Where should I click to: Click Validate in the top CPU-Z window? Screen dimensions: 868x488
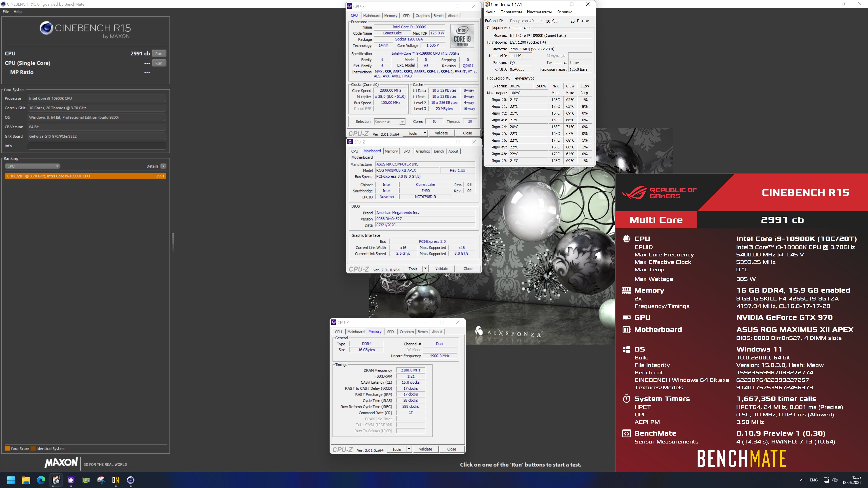coord(441,133)
